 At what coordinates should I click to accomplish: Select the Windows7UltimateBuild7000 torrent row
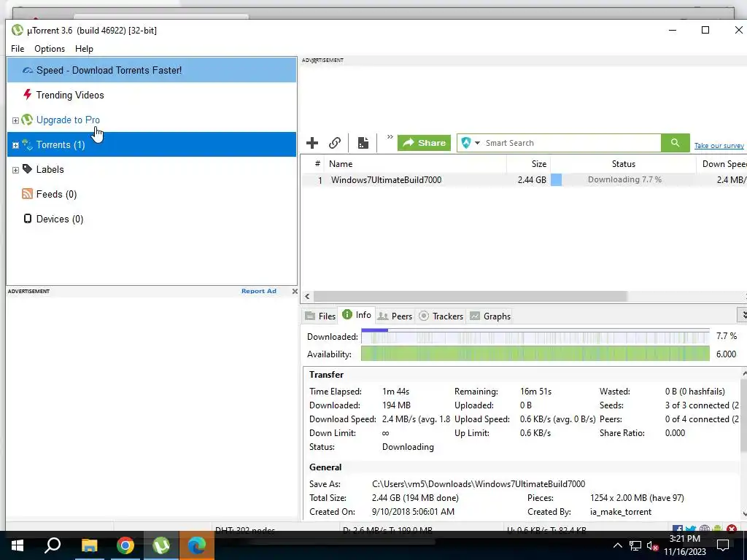point(524,180)
